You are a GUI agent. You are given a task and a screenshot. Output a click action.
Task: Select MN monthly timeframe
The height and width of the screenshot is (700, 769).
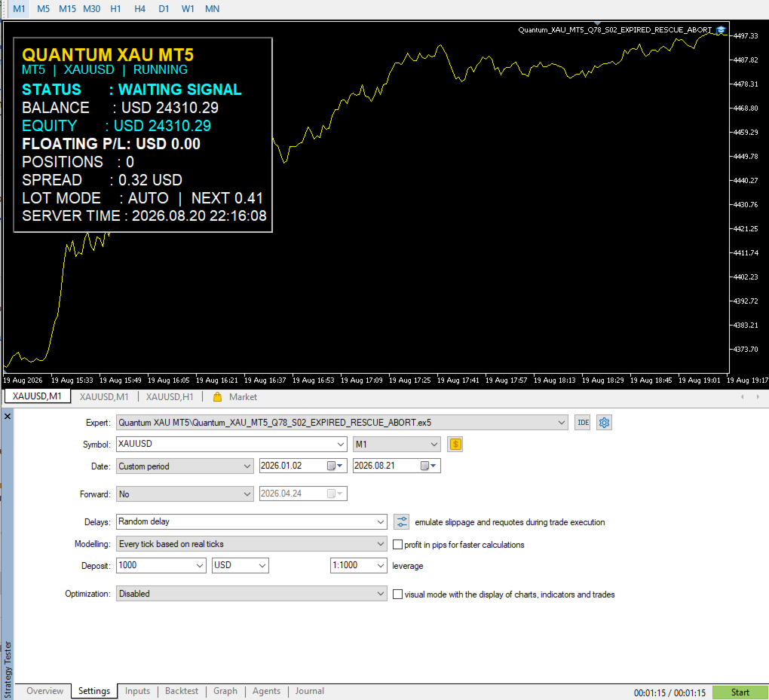click(x=212, y=9)
